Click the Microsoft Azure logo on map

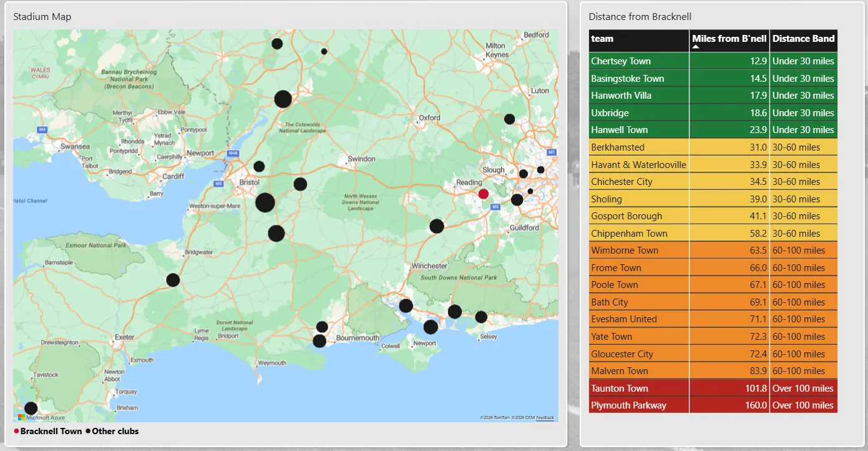[41, 417]
